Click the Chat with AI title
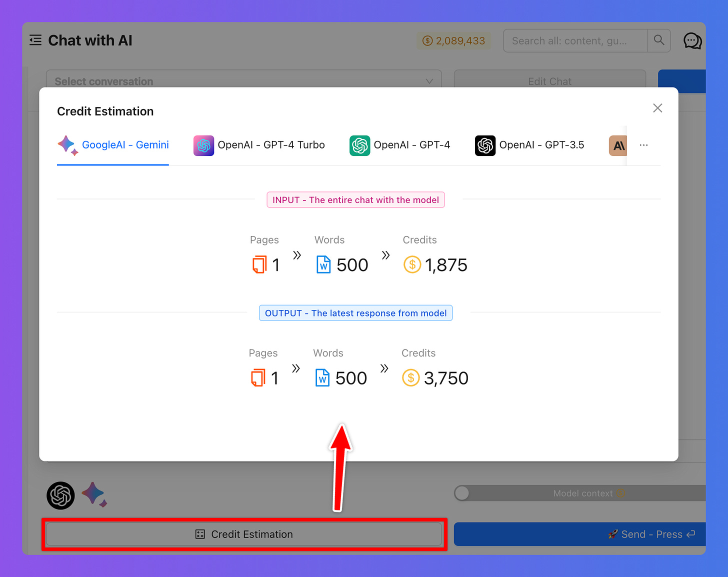This screenshot has width=728, height=577. [x=90, y=40]
